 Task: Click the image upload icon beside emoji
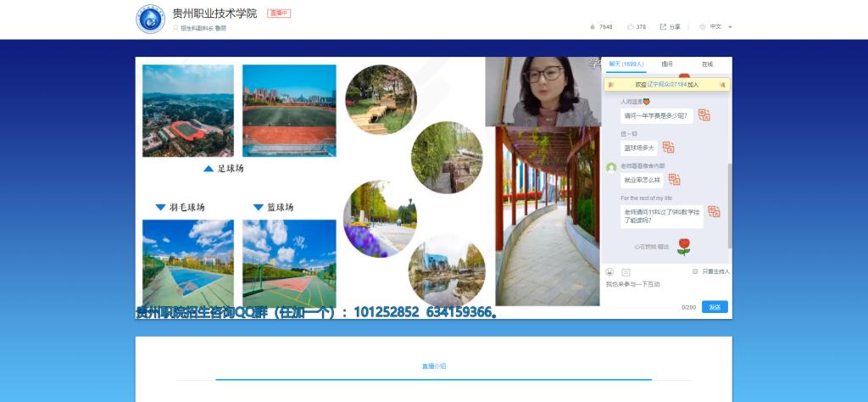(626, 272)
